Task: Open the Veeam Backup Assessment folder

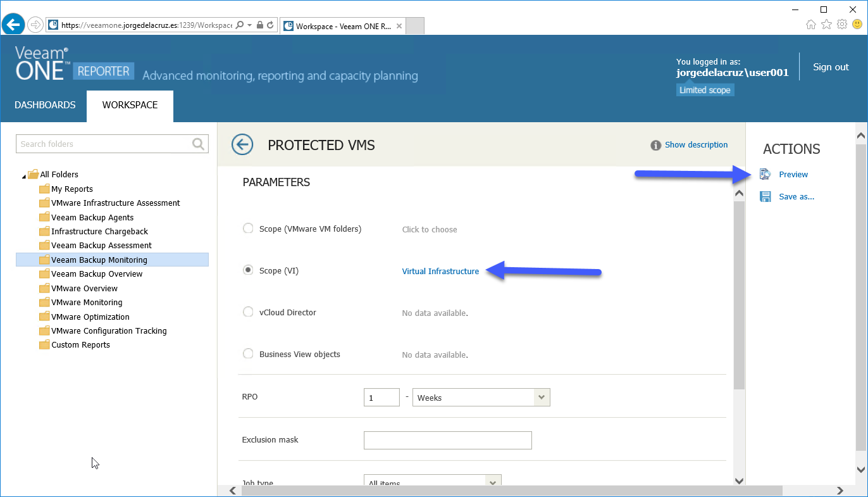Action: [x=101, y=246]
